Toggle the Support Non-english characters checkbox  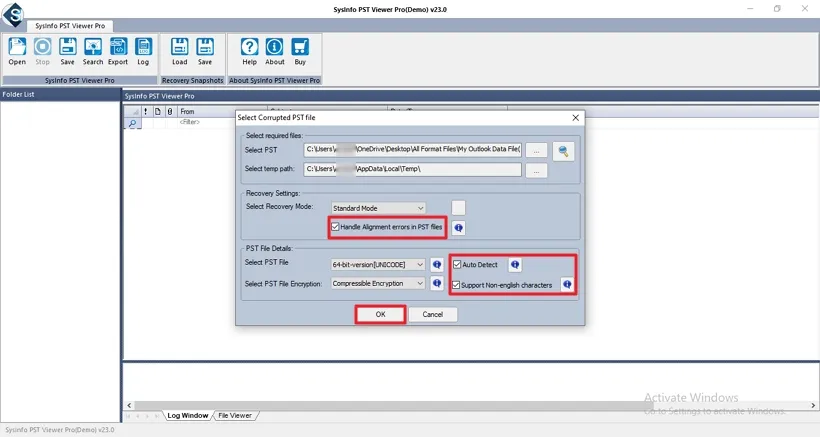[x=456, y=285]
